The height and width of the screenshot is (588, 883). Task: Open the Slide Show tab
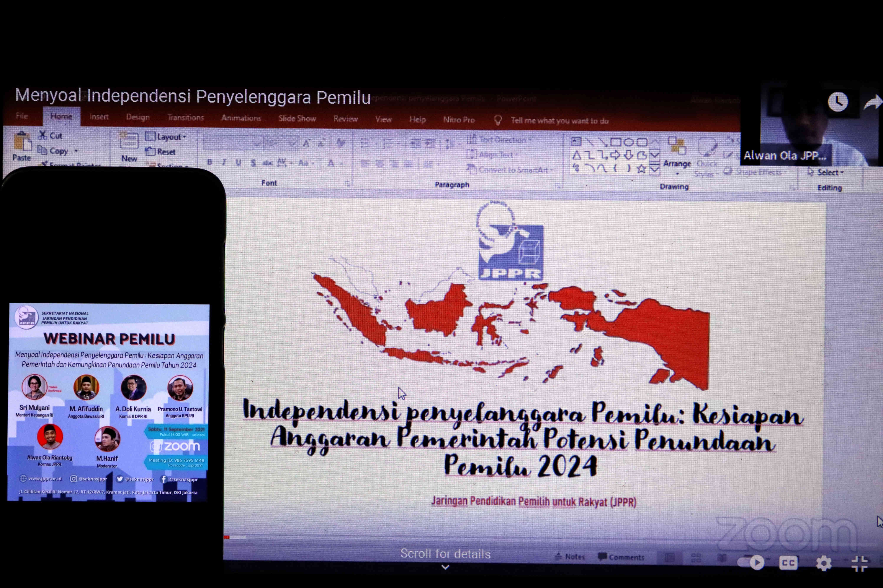point(297,119)
